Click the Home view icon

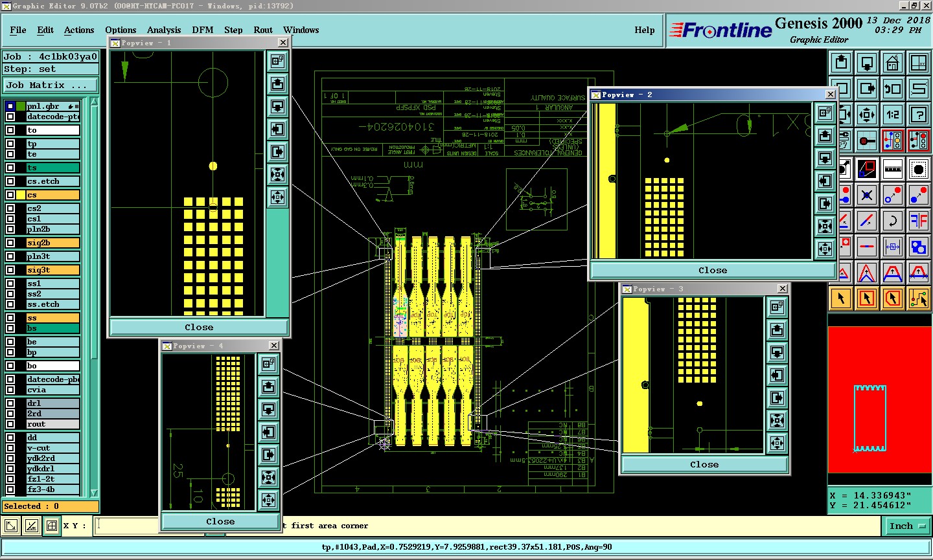point(892,63)
